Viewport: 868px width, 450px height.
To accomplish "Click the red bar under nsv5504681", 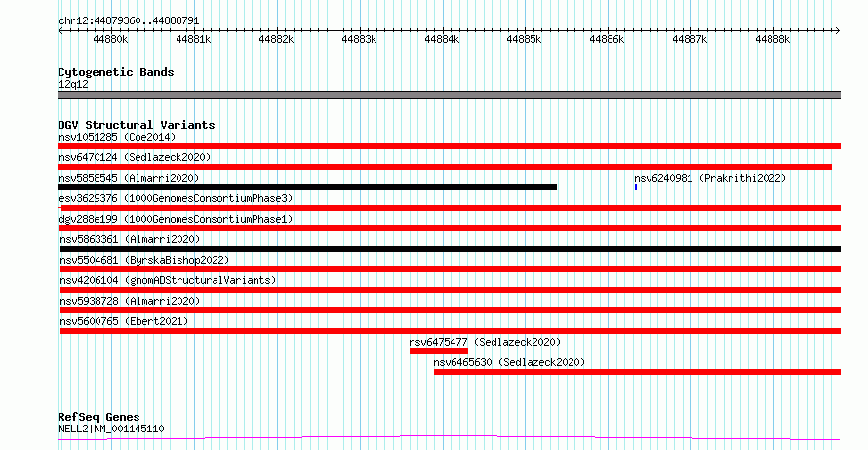I will (x=451, y=269).
